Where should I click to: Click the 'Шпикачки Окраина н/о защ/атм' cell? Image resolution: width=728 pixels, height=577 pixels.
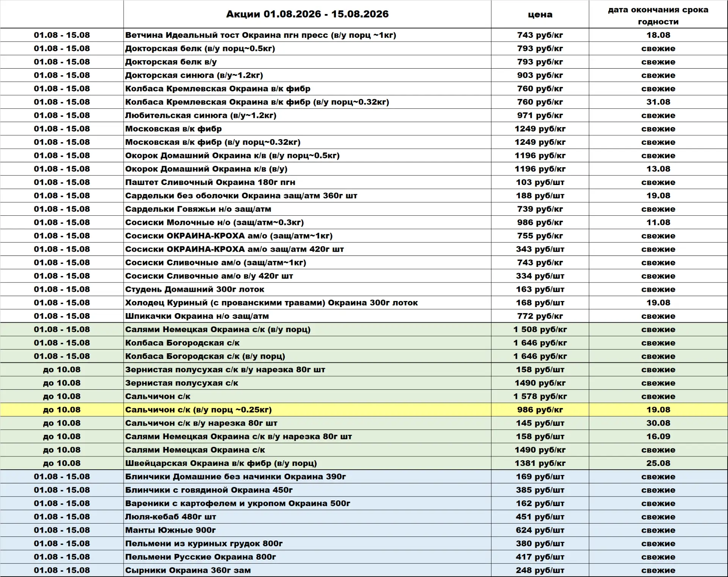(307, 316)
